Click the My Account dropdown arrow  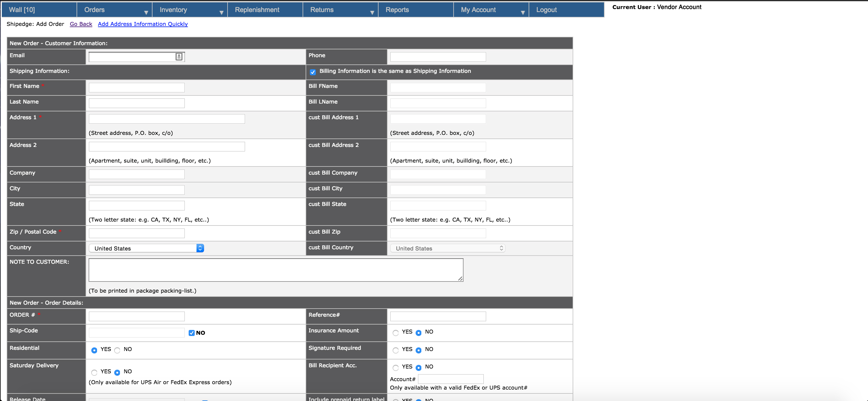pos(523,12)
